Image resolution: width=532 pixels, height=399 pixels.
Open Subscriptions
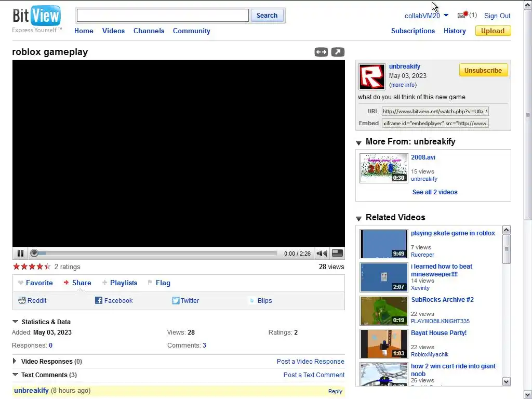pos(413,31)
